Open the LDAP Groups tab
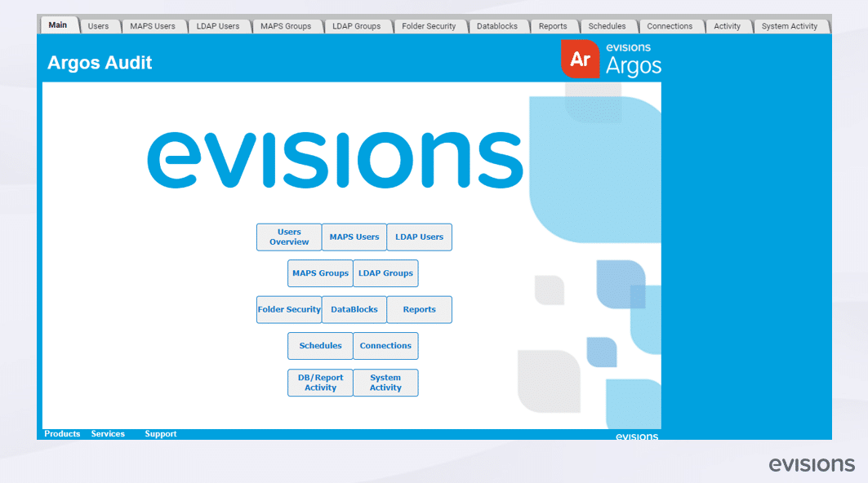 pyautogui.click(x=357, y=26)
